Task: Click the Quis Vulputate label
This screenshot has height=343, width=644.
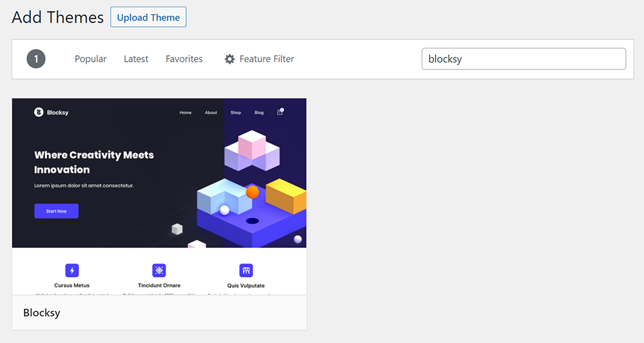Action: pos(246,286)
